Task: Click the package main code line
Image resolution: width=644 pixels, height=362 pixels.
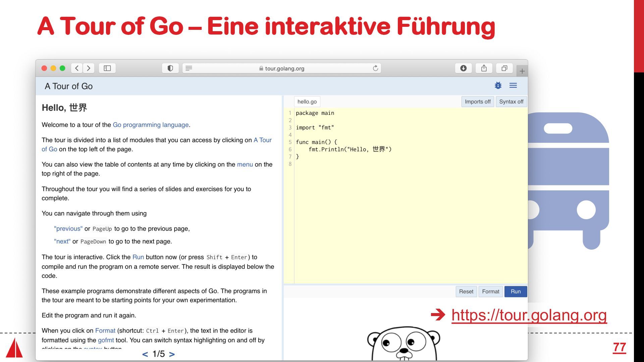Action: click(315, 113)
